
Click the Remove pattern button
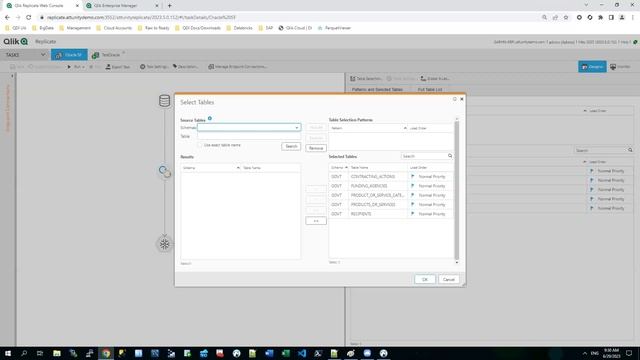316,148
